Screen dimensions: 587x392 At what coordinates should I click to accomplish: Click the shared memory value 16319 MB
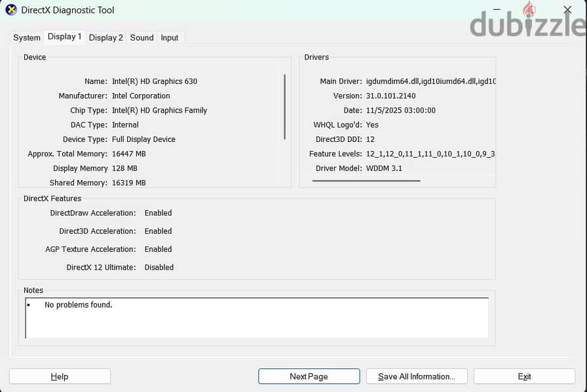coord(129,183)
